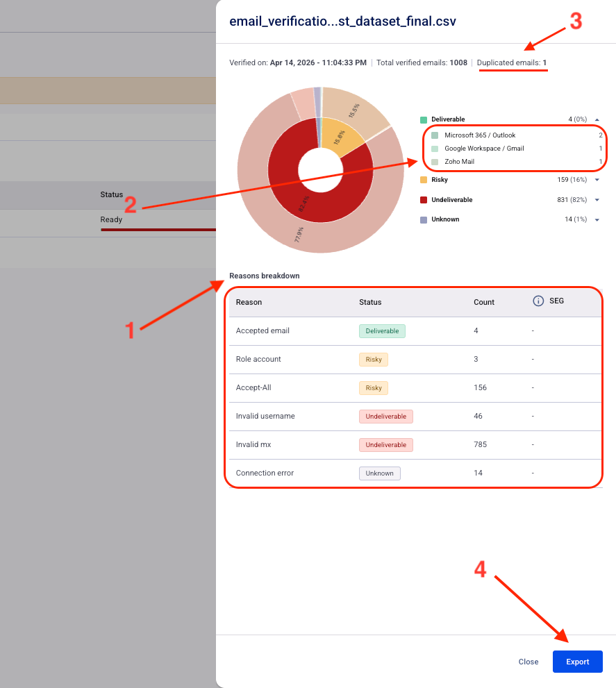Collapse the Deliverable category arrow

pos(597,119)
